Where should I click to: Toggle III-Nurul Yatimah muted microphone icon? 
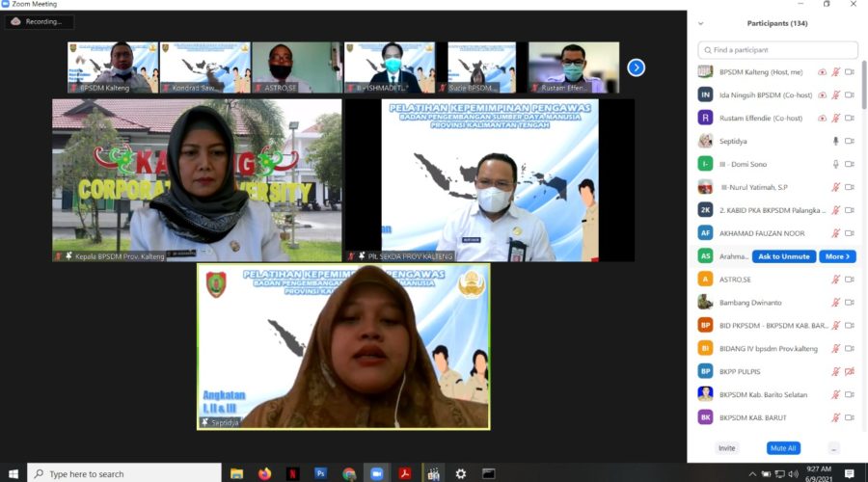pyautogui.click(x=836, y=187)
